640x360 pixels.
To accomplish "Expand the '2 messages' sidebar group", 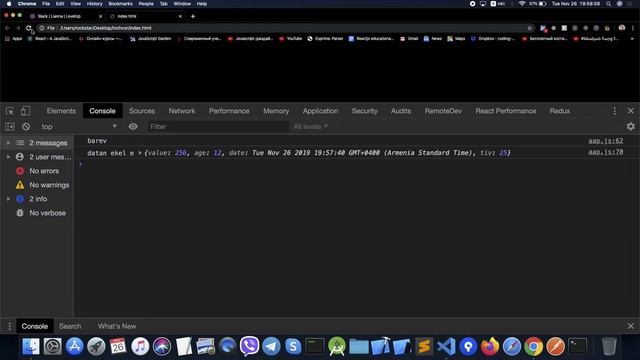I will pos(8,143).
